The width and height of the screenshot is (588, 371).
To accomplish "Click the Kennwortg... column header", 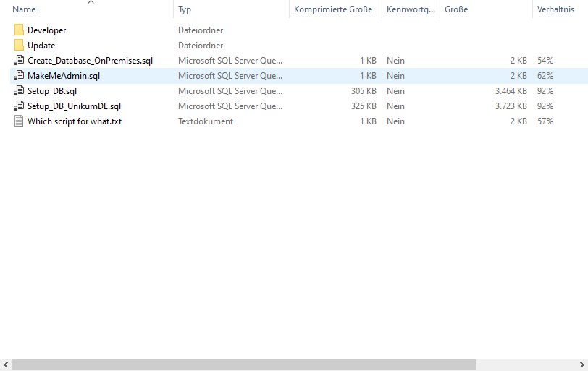I will tap(411, 10).
